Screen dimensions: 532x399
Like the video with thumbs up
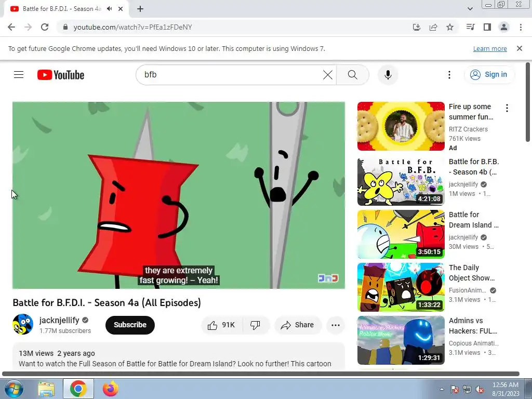222,325
